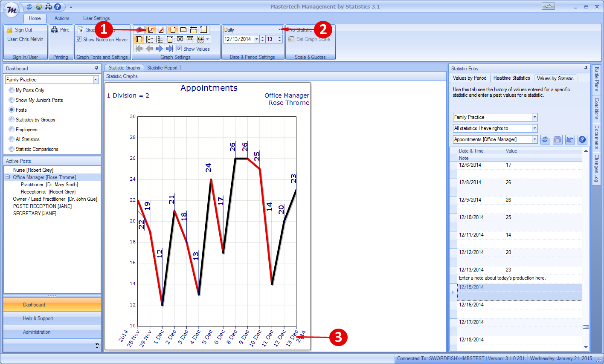Open the Battle Plans side tab
The image size is (604, 364).
point(596,79)
